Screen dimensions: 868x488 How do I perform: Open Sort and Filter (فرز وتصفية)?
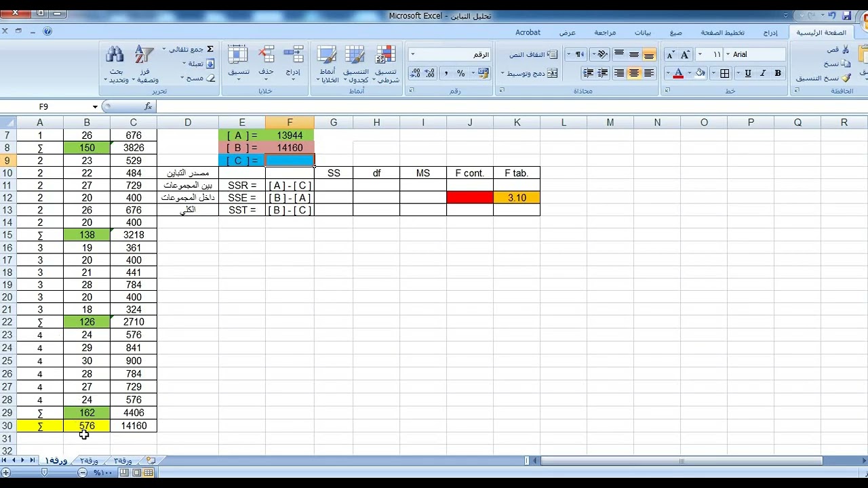point(145,64)
